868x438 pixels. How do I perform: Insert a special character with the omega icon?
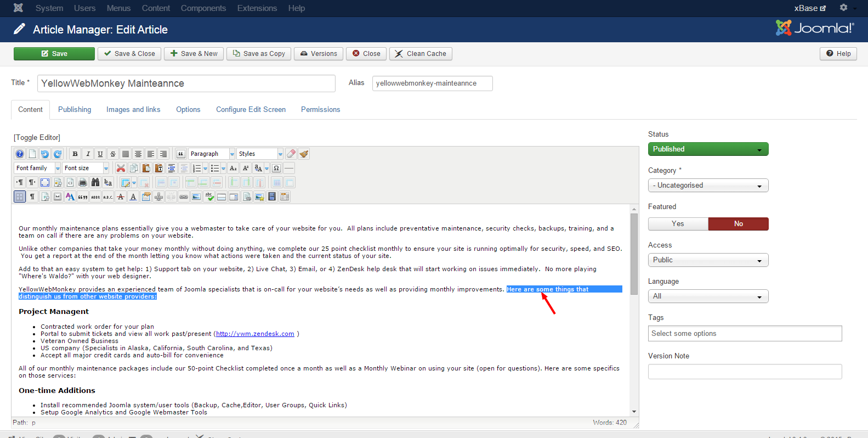[276, 168]
